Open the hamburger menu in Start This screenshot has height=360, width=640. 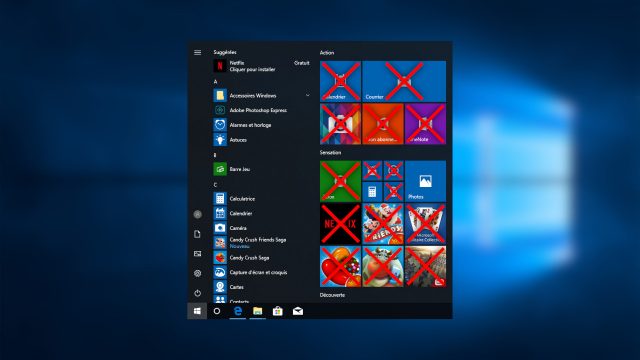tap(198, 52)
